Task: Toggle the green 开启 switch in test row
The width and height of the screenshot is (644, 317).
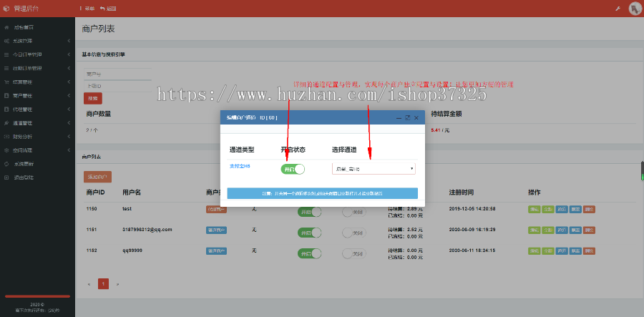Action: [309, 212]
